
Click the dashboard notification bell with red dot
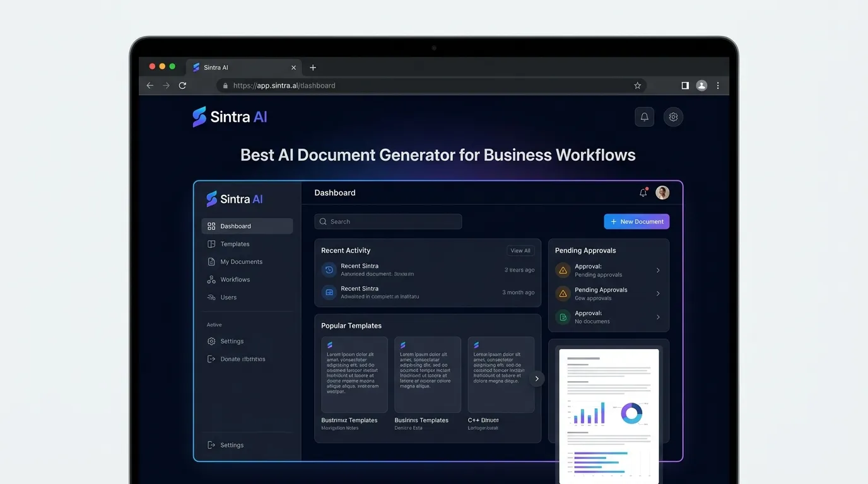[x=643, y=193]
